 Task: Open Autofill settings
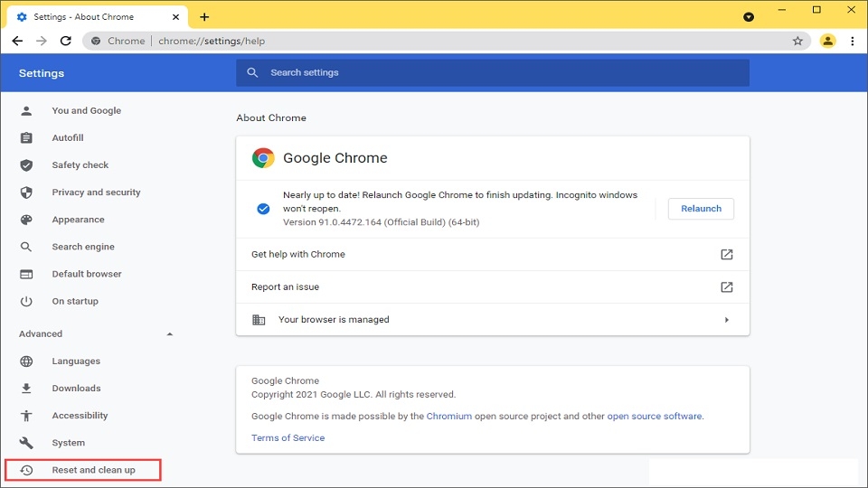pyautogui.click(x=68, y=137)
